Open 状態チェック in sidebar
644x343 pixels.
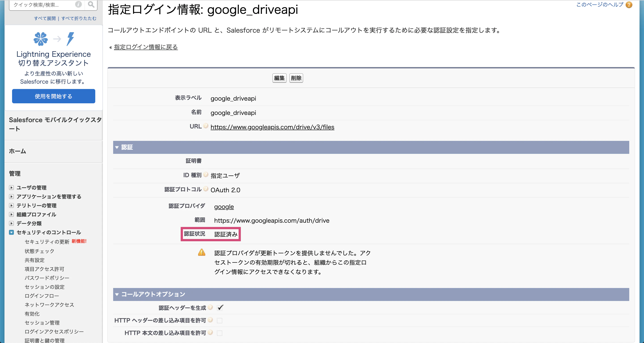39,251
